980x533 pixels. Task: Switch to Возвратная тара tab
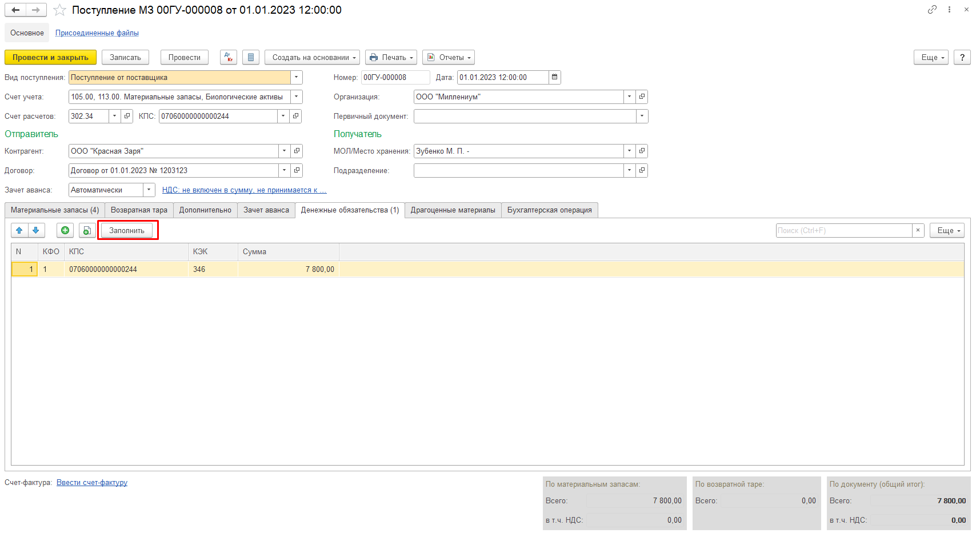(139, 210)
